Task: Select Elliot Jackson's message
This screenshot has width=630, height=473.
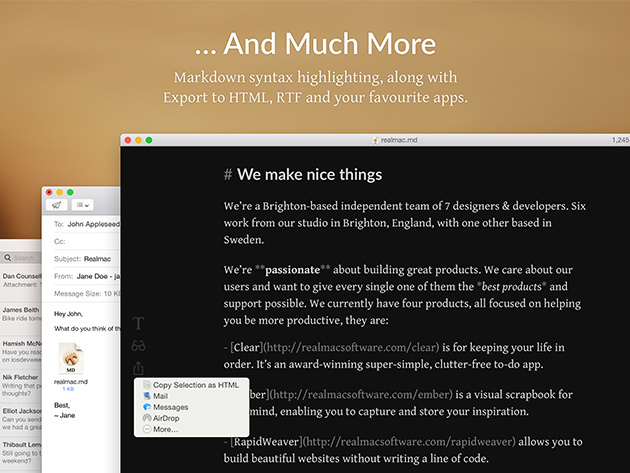Action: coord(21,419)
